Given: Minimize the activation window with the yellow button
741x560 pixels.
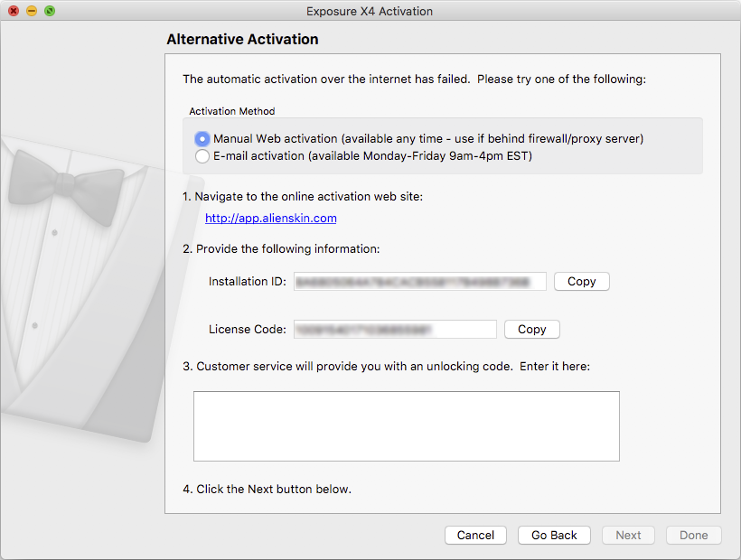Looking at the screenshot, I should 32,11.
